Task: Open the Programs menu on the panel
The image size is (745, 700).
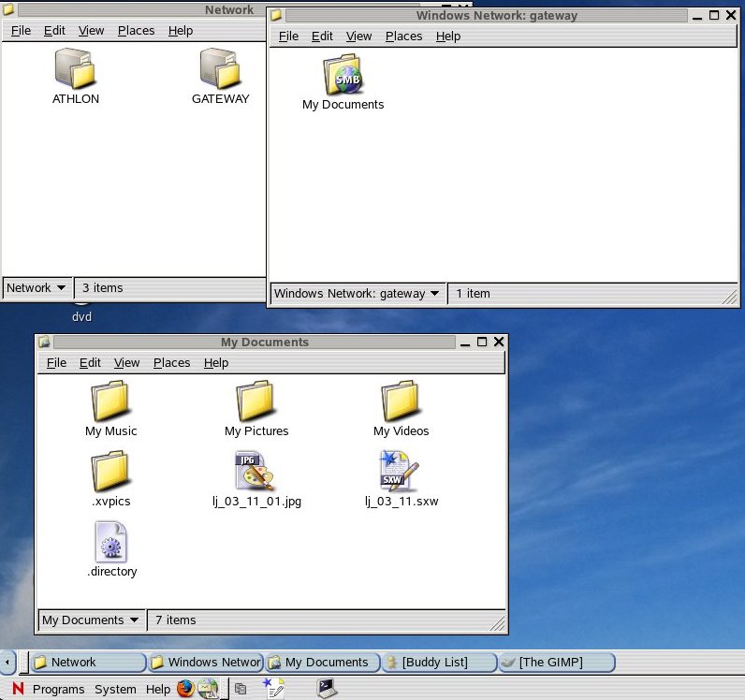Action: (x=58, y=690)
